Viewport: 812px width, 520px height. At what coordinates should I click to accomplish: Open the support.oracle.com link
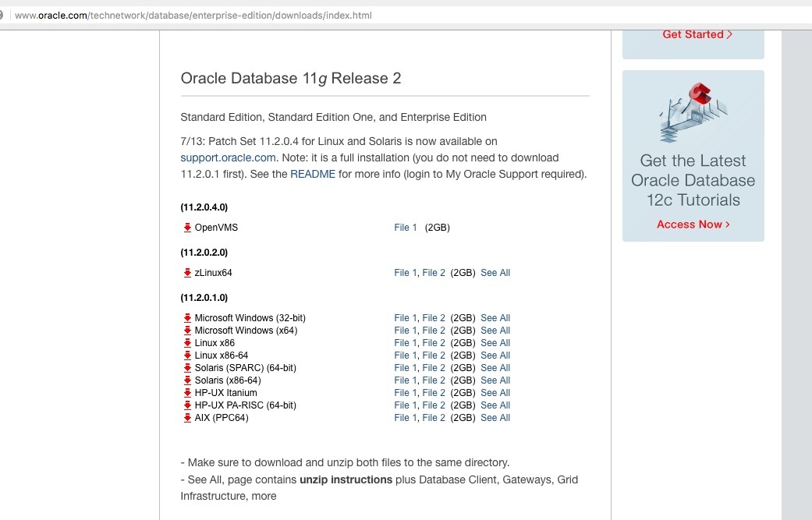(228, 157)
